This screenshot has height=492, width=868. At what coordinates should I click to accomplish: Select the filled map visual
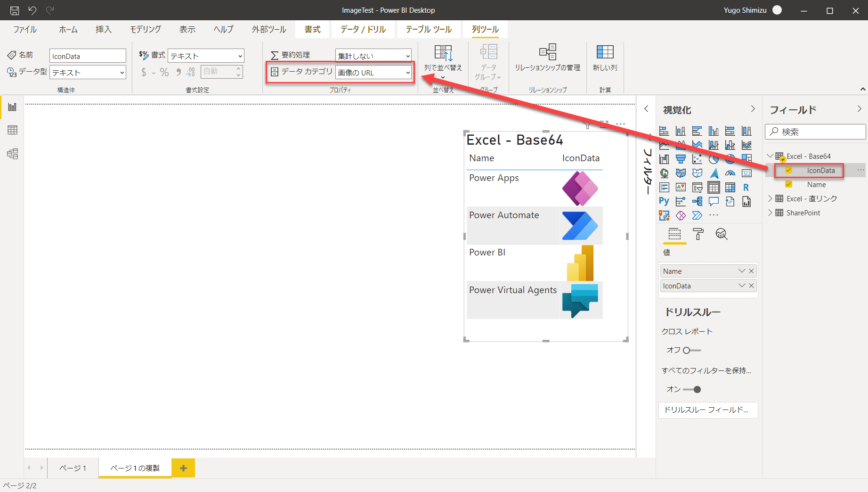[x=681, y=173]
